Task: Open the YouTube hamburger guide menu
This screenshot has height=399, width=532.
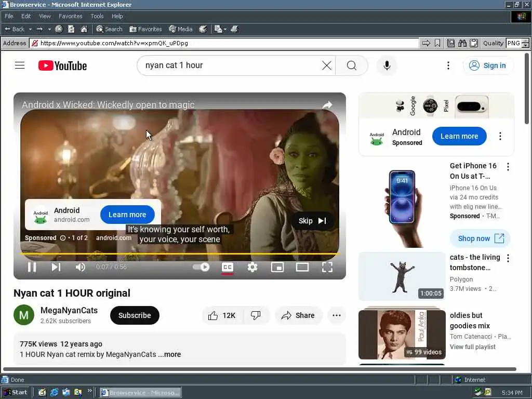Action: click(20, 65)
